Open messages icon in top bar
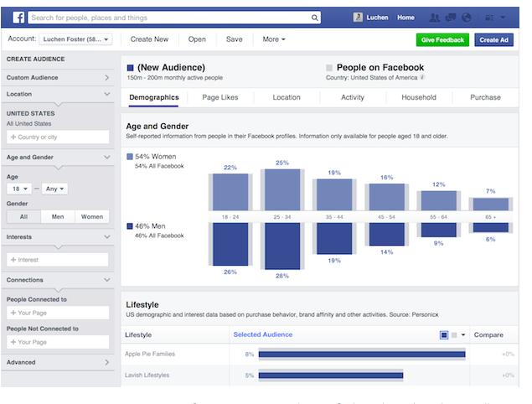Screen dimensions: 532x404 point(451,18)
